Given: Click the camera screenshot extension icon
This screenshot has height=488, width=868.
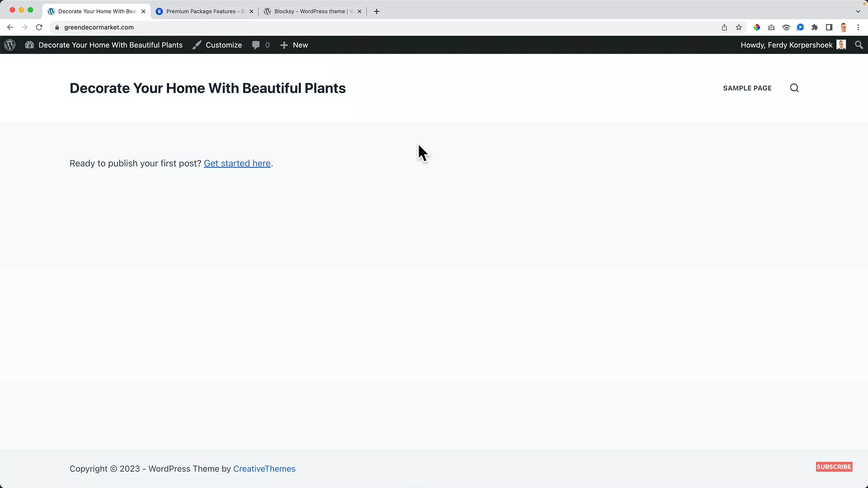Looking at the screenshot, I should coord(771,27).
